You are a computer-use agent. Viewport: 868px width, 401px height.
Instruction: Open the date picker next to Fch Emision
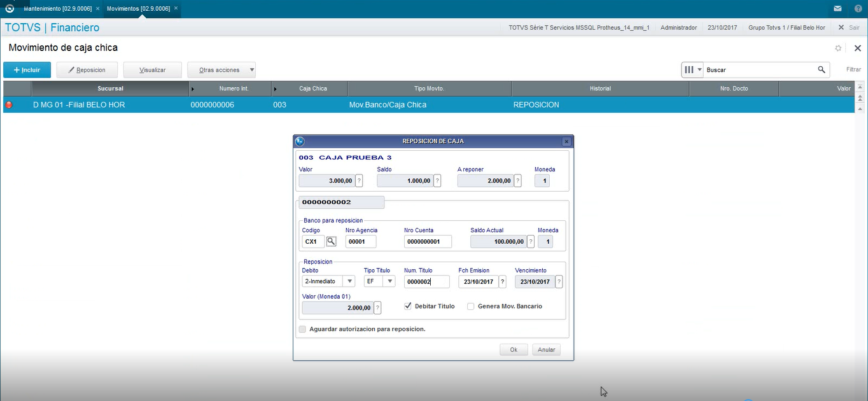[x=503, y=282]
